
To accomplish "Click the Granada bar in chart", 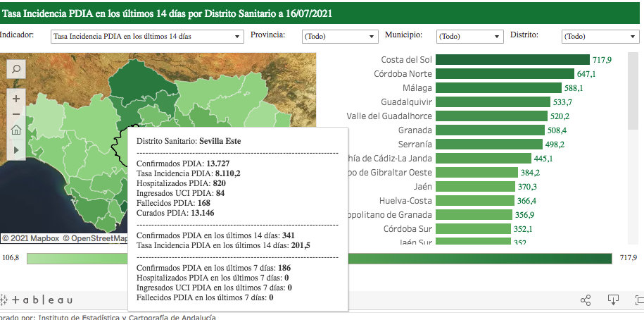I will pyautogui.click(x=490, y=130).
